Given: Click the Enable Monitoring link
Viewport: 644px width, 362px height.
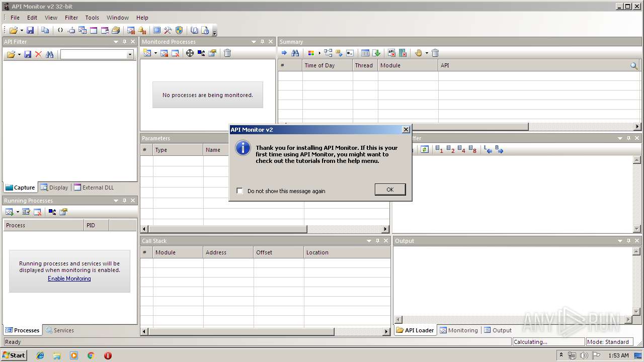Looking at the screenshot, I should [x=69, y=279].
